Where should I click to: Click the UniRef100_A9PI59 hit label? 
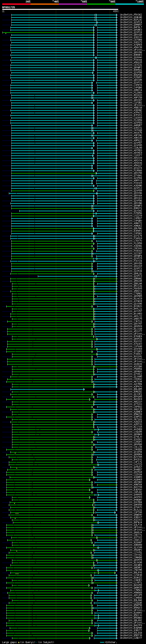coord(131,98)
